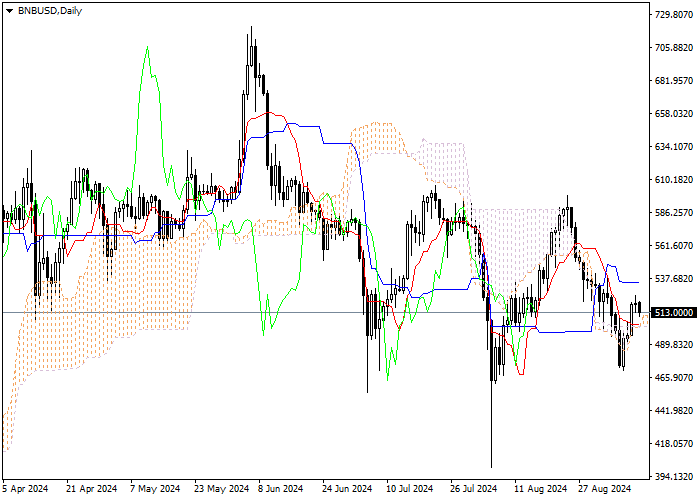700x500 pixels.
Task: Click the 21 Apr 2024 date label
Action: tap(92, 489)
